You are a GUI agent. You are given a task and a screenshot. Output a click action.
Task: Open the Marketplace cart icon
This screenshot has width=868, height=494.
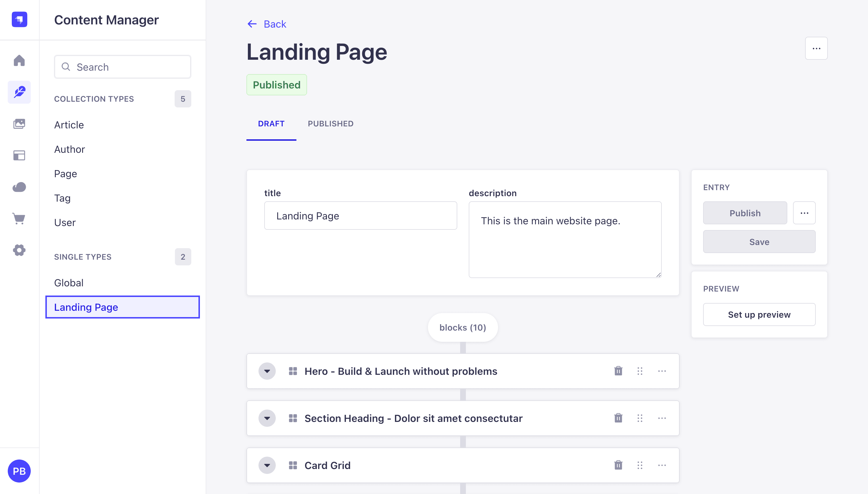[19, 219]
